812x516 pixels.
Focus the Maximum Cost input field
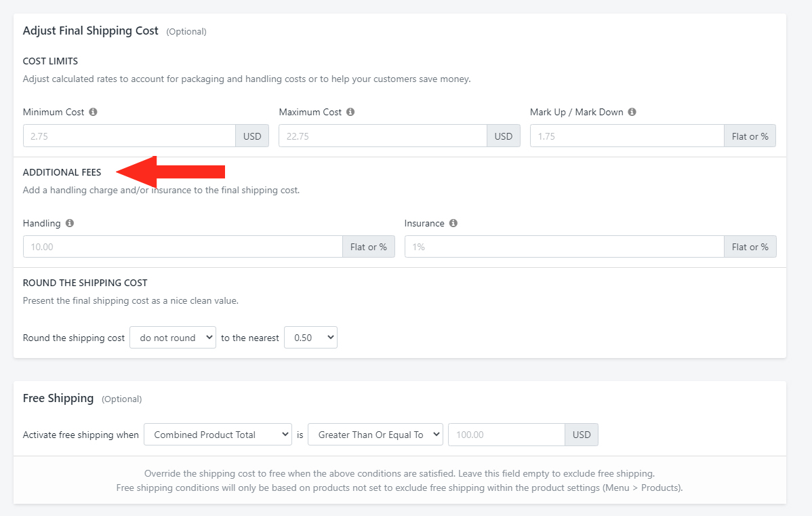click(383, 136)
